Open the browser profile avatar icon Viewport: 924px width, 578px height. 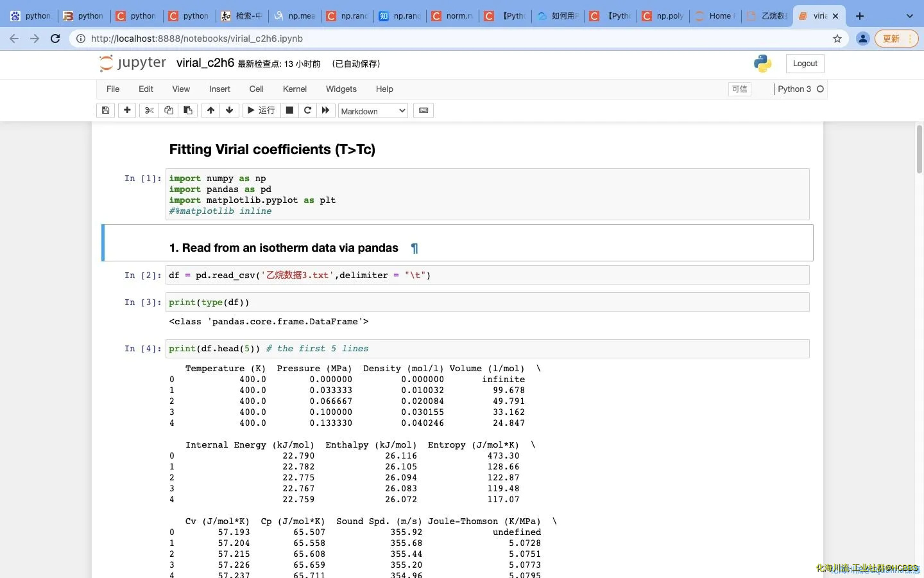coord(863,39)
